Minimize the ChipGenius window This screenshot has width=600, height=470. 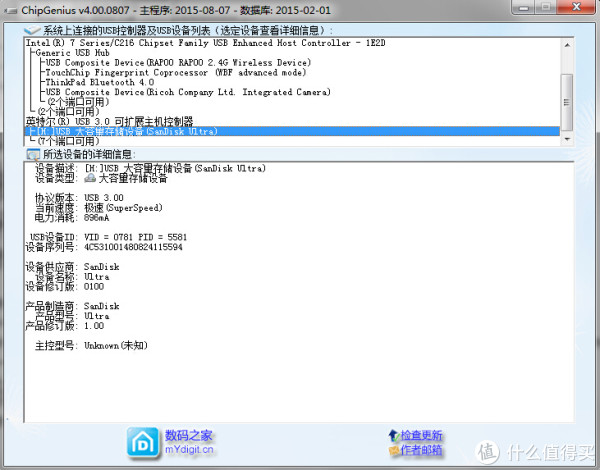(x=524, y=7)
